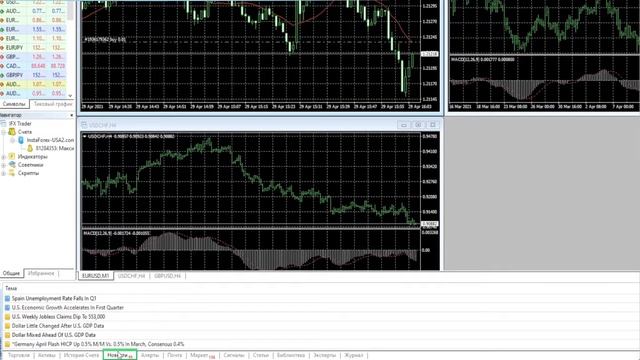Switch to the Тиковый график tab
This screenshot has height=360, width=640.
pos(52,104)
